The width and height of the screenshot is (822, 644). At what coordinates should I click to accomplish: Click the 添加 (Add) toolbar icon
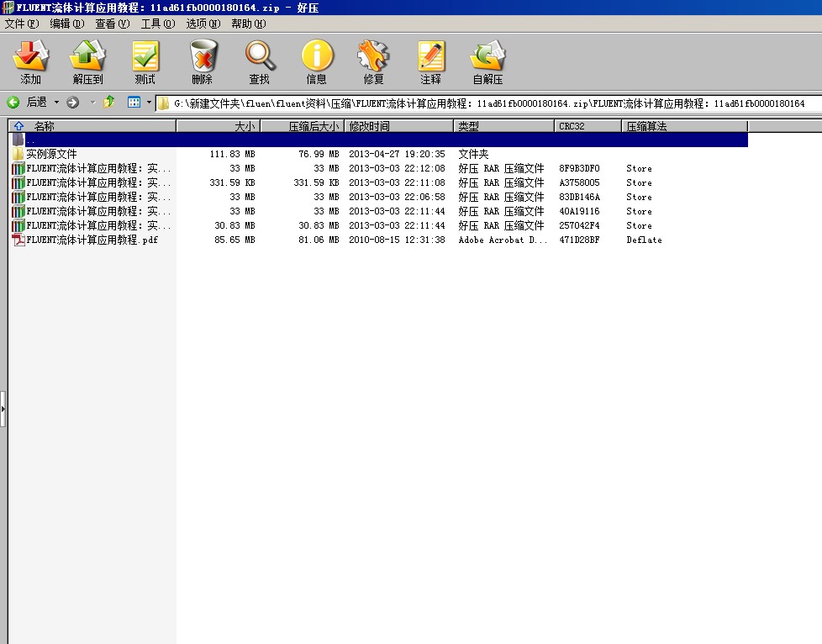pos(31,62)
